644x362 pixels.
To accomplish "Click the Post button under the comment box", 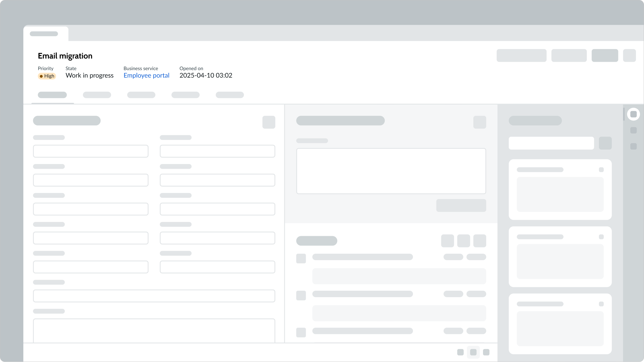I will pos(461,205).
